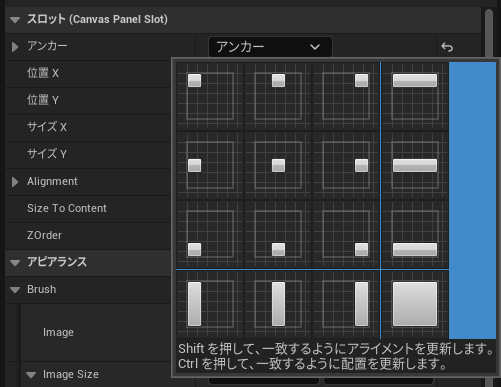The image size is (501, 387).
Task: Select the bottom-left anchor preset
Action: click(x=210, y=234)
